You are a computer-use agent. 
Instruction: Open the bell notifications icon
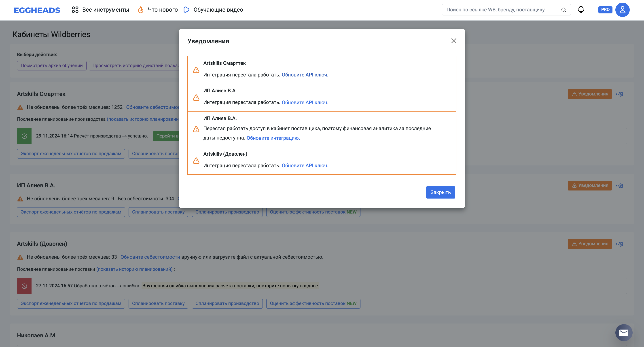pos(581,10)
